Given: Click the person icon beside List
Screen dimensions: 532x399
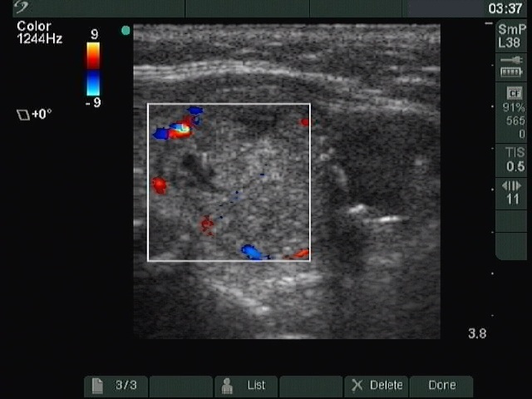Looking at the screenshot, I should pyautogui.click(x=227, y=386).
